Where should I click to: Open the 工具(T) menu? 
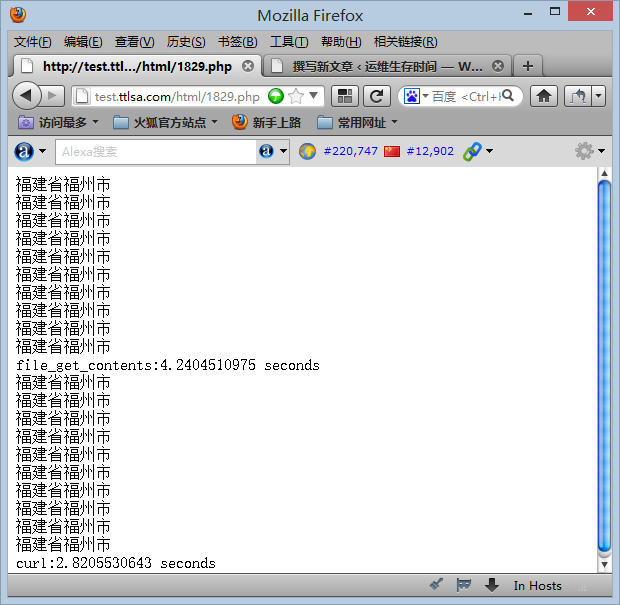(289, 42)
